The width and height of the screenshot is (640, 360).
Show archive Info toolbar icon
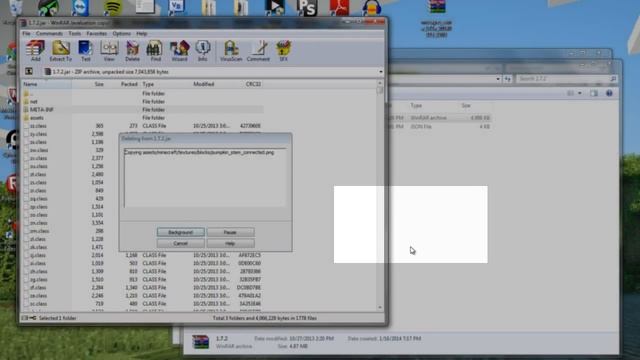pos(202,51)
